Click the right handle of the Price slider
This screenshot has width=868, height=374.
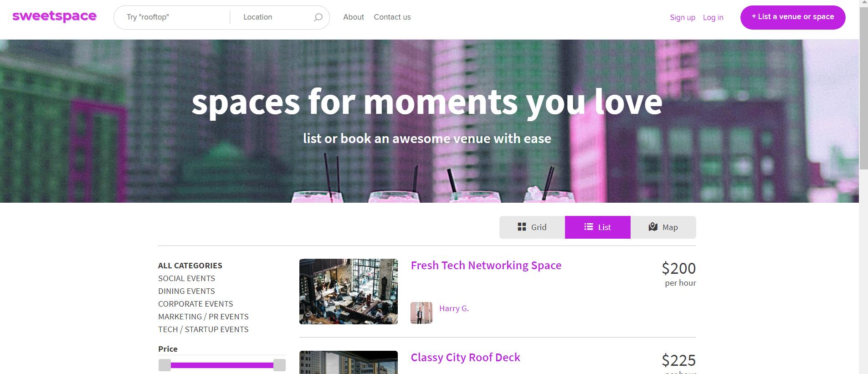pos(279,365)
